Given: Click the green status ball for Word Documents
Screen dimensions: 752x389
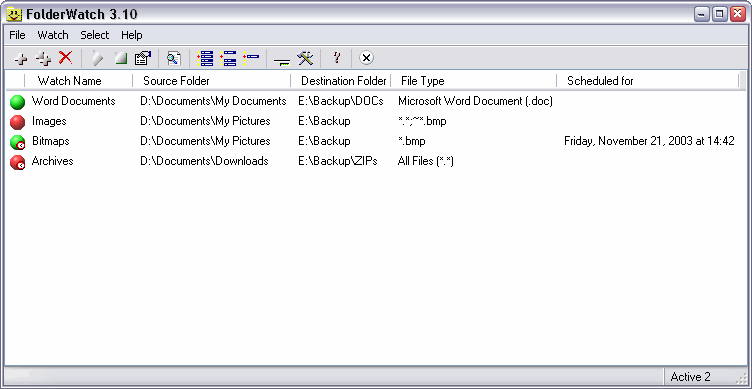Looking at the screenshot, I should click(x=17, y=102).
